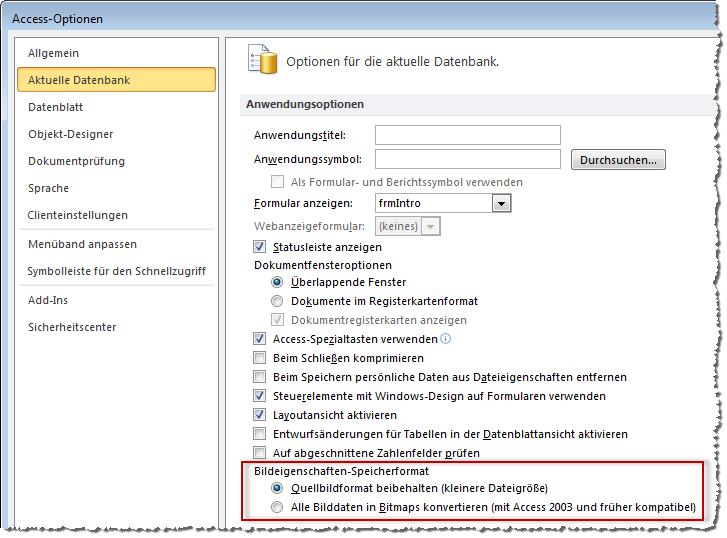Click the Anwendungssymbol input field
Image resolution: width=727 pixels, height=538 pixels.
[x=467, y=159]
